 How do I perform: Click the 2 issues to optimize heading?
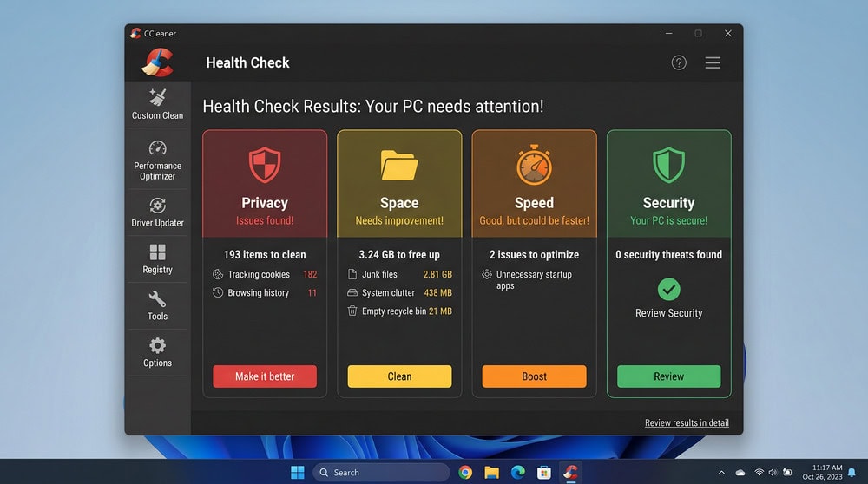[534, 254]
